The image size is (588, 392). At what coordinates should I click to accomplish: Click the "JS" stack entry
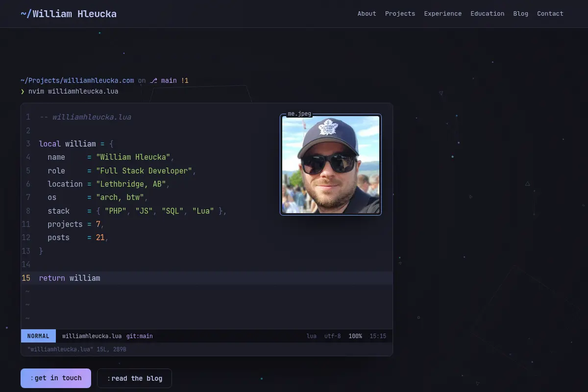(x=144, y=211)
